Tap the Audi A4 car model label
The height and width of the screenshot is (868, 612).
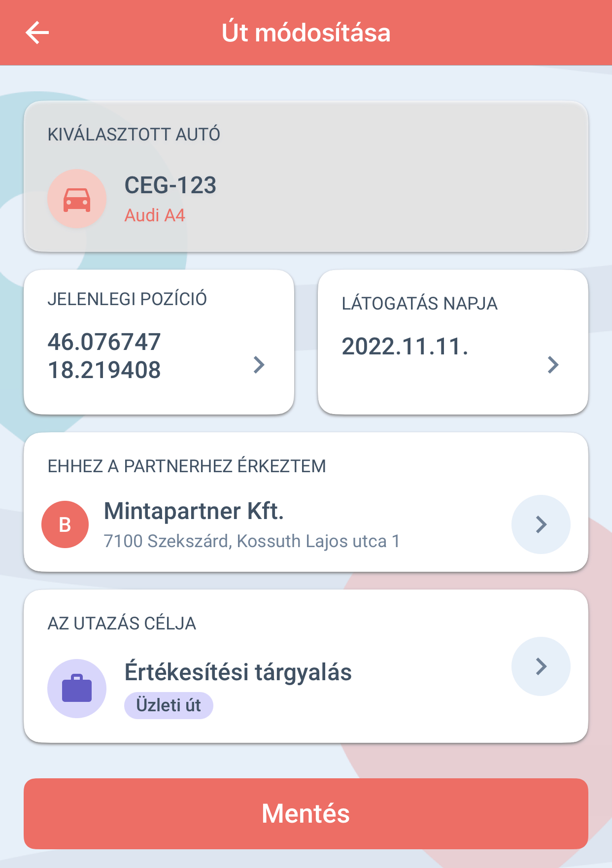155,215
